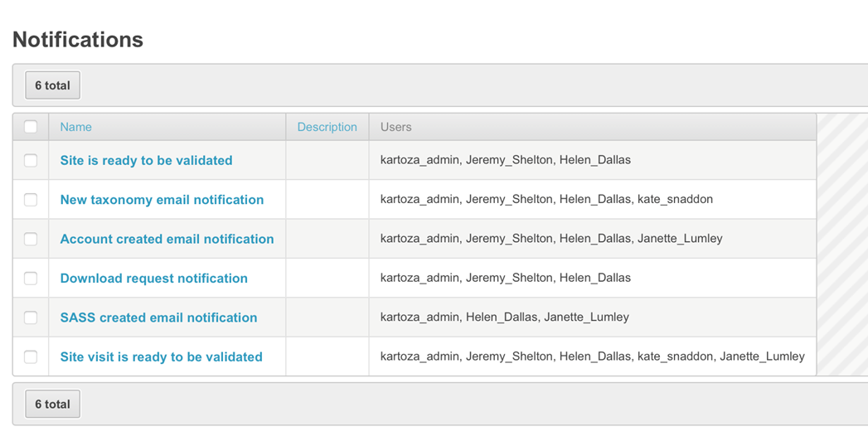Click users cell of Site visit is ready row
Image resolution: width=868 pixels, height=441 pixels.
[592, 356]
